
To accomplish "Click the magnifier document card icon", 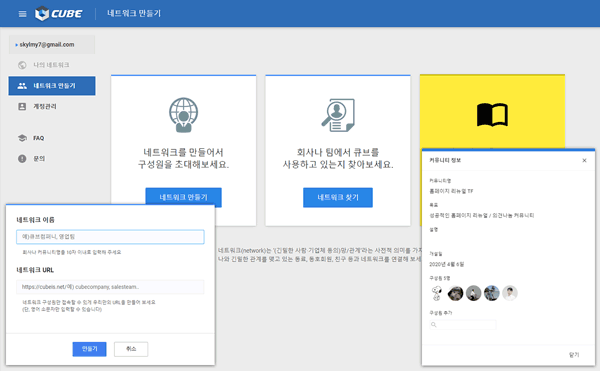I will (x=338, y=115).
